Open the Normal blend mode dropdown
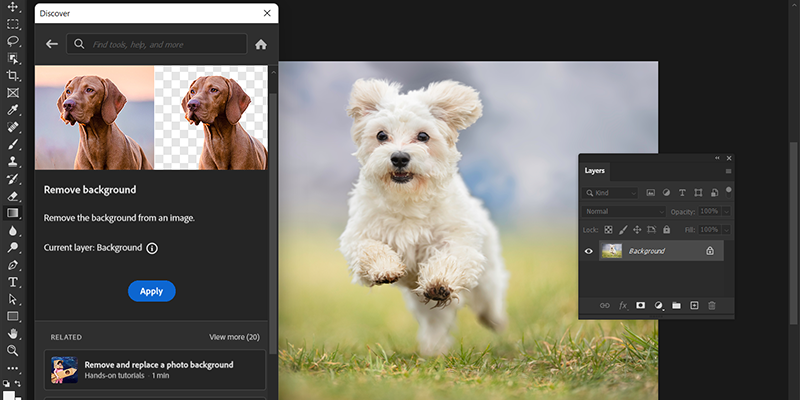The image size is (800, 400). point(623,211)
